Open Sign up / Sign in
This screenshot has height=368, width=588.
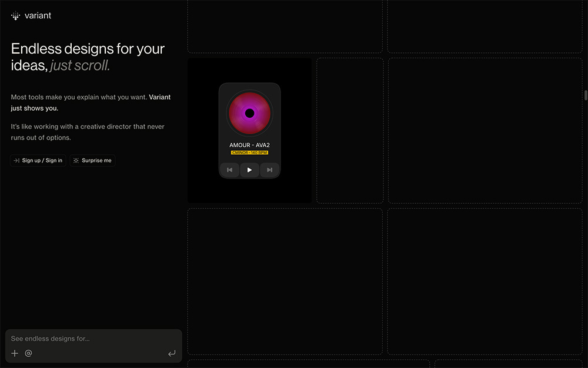(x=38, y=160)
